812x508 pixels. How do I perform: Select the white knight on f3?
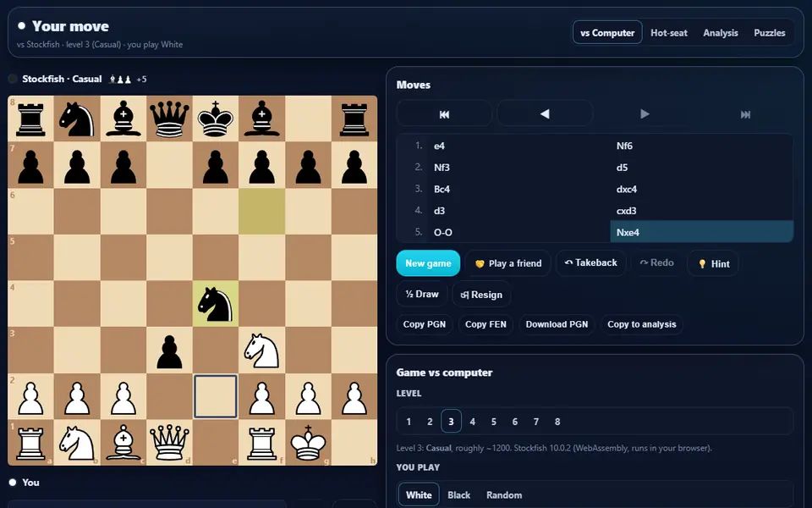click(261, 350)
